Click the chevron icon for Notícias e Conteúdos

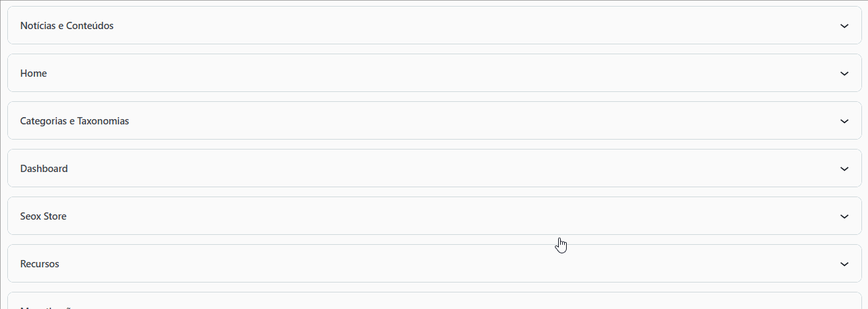844,26
